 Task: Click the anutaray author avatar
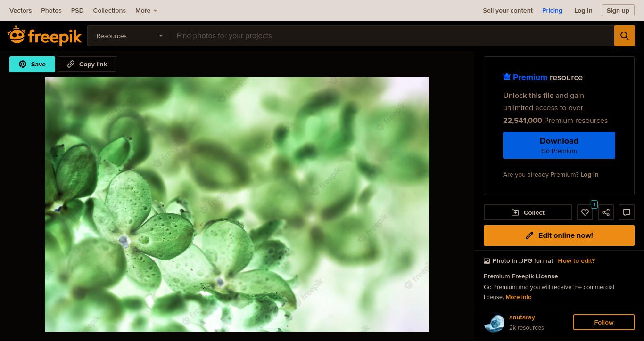[494, 323]
